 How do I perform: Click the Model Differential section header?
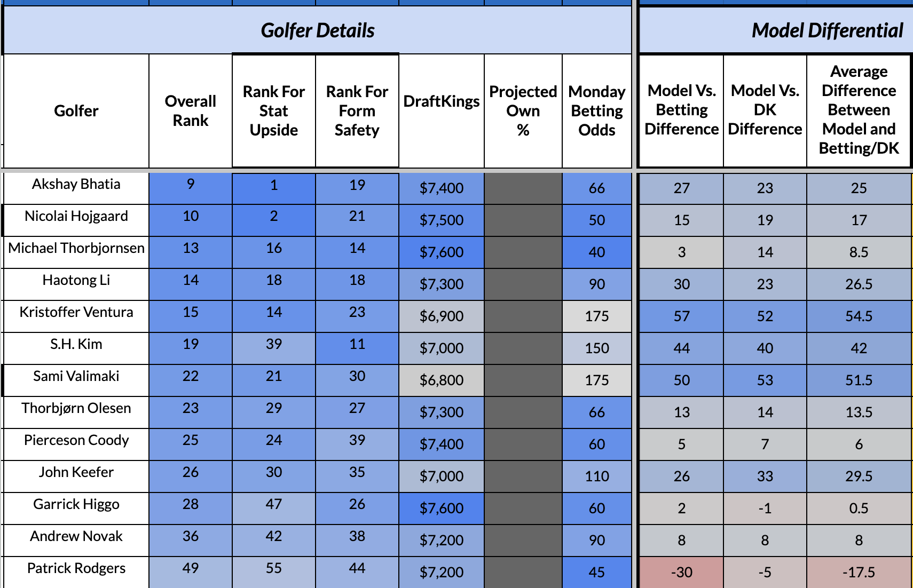click(827, 30)
